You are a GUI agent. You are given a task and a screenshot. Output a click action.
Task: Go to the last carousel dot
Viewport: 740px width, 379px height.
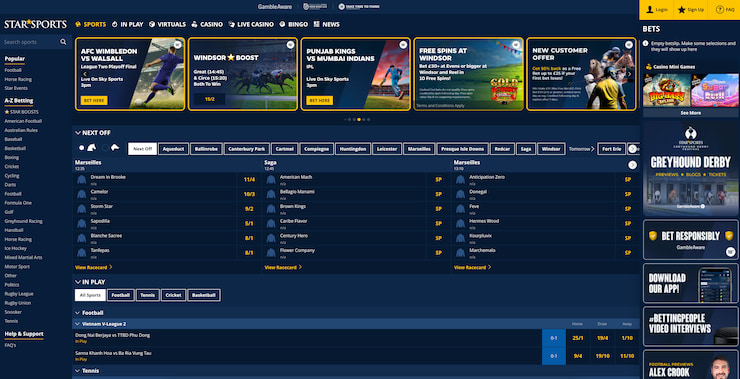coord(369,119)
